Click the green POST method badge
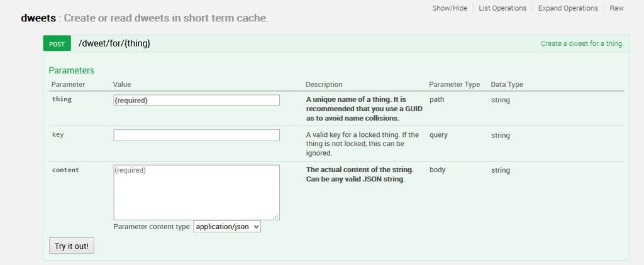The image size is (644, 265). pyautogui.click(x=57, y=44)
